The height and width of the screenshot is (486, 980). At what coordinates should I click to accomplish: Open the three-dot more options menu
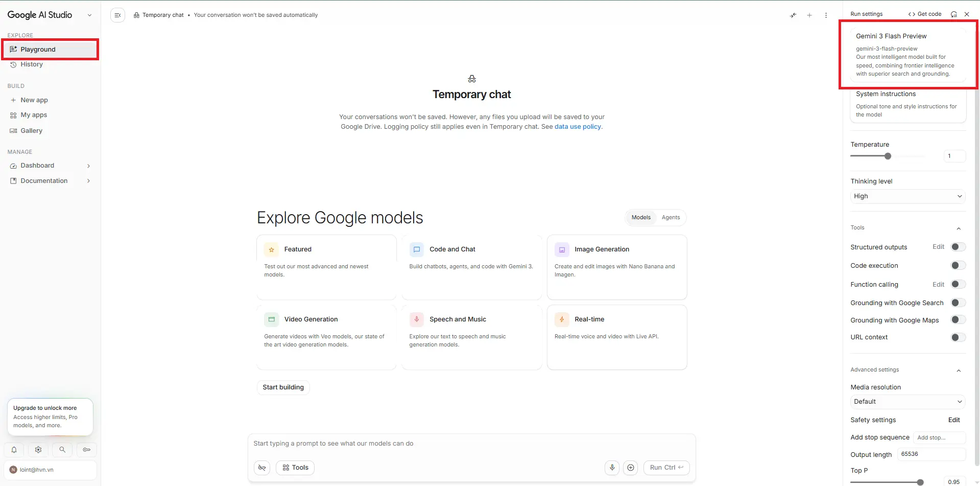click(x=826, y=15)
